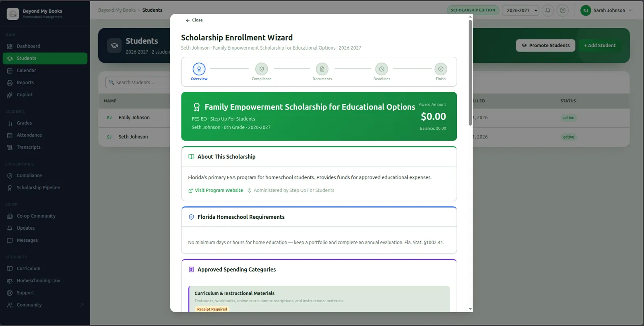This screenshot has height=326, width=644.
Task: Click the STATUS column header
Action: tap(568, 101)
